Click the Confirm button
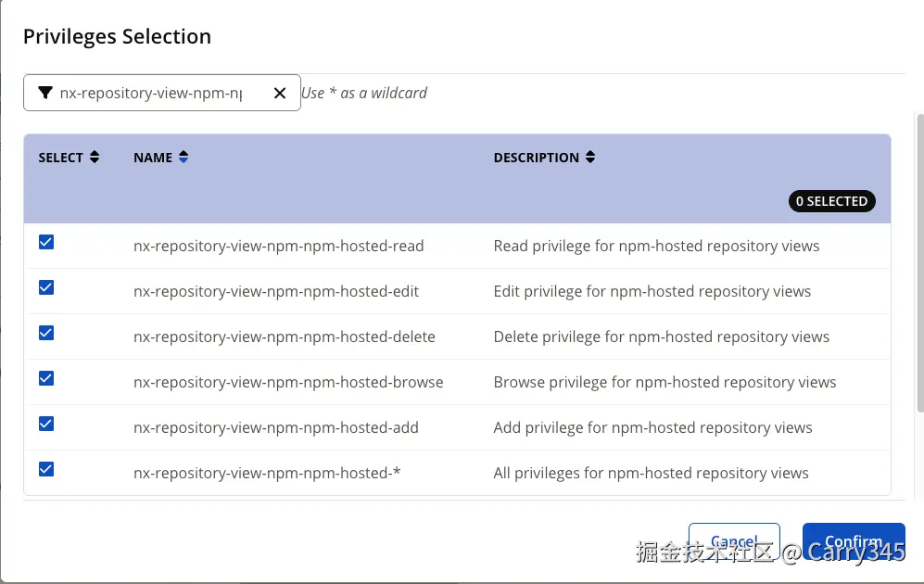The width and height of the screenshot is (924, 584). click(853, 542)
